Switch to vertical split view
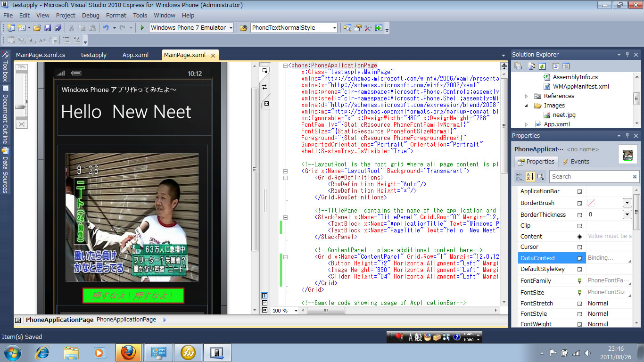 pyautogui.click(x=264, y=296)
